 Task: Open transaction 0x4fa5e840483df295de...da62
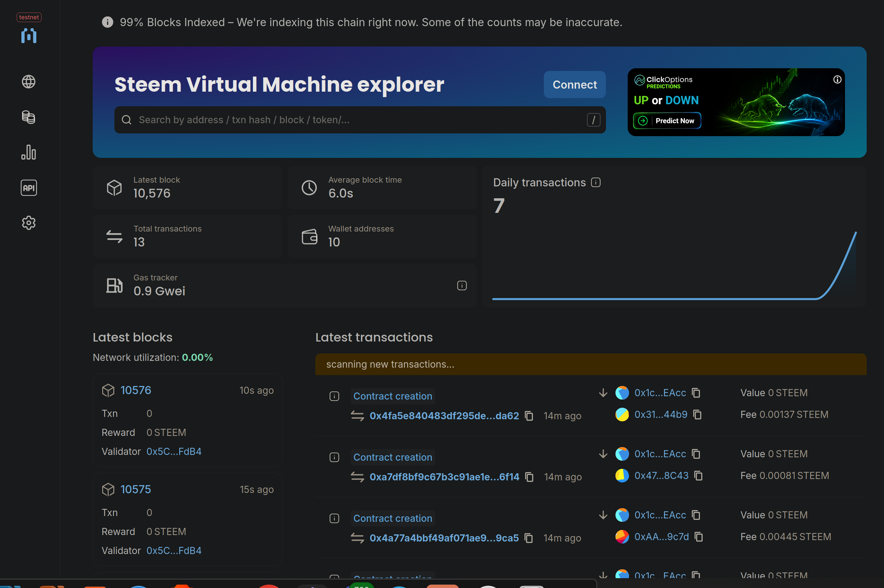444,416
